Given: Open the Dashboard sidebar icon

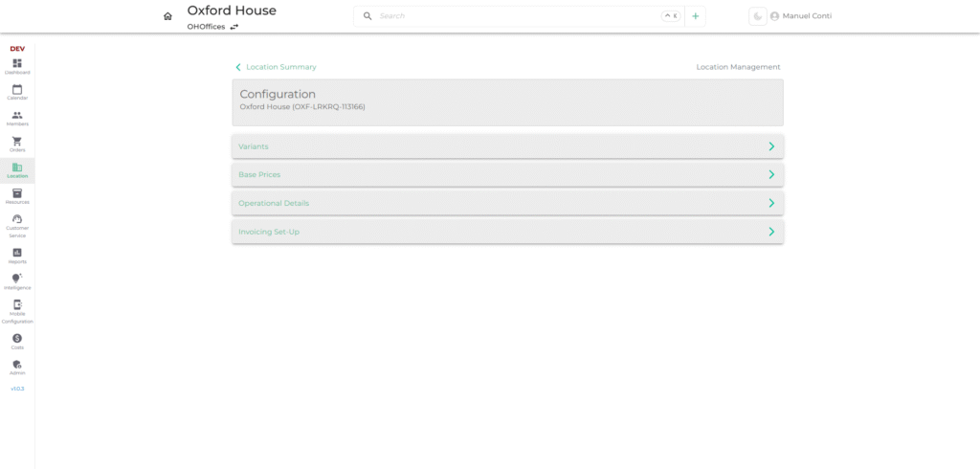Looking at the screenshot, I should (x=17, y=65).
